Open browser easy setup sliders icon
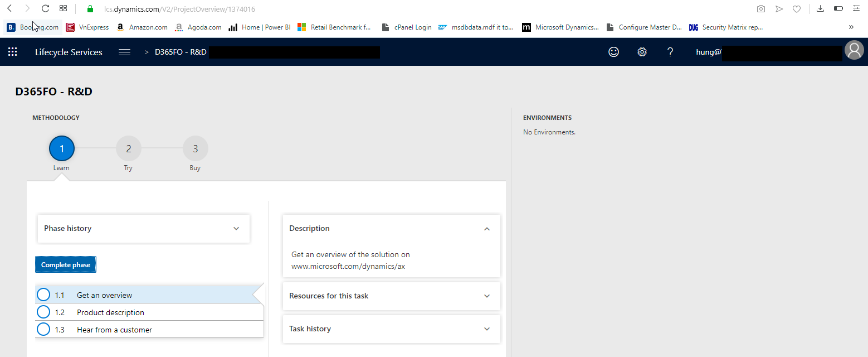868x357 pixels. click(x=856, y=8)
